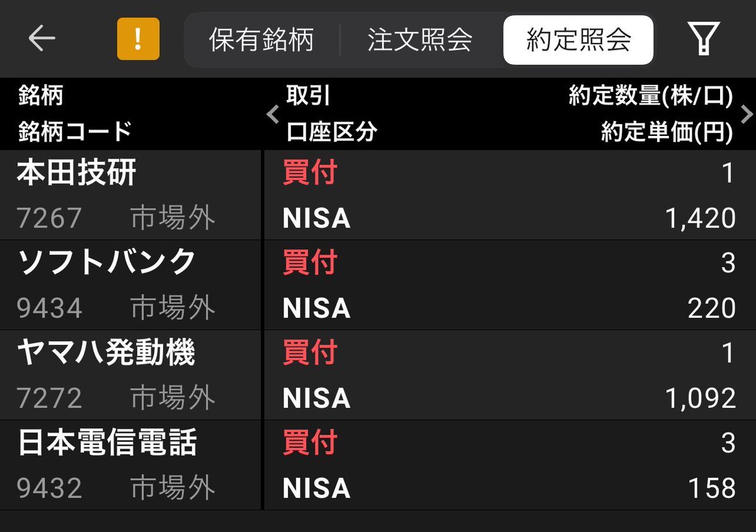This screenshot has width=756, height=532.
Task: Show next columns with right chevron
Action: click(747, 115)
